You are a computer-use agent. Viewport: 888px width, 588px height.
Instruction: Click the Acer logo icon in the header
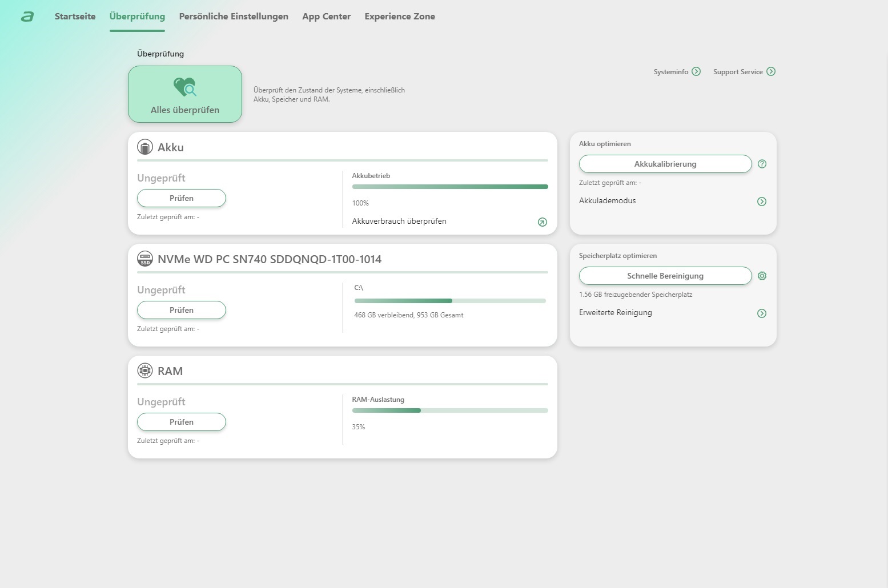27,17
